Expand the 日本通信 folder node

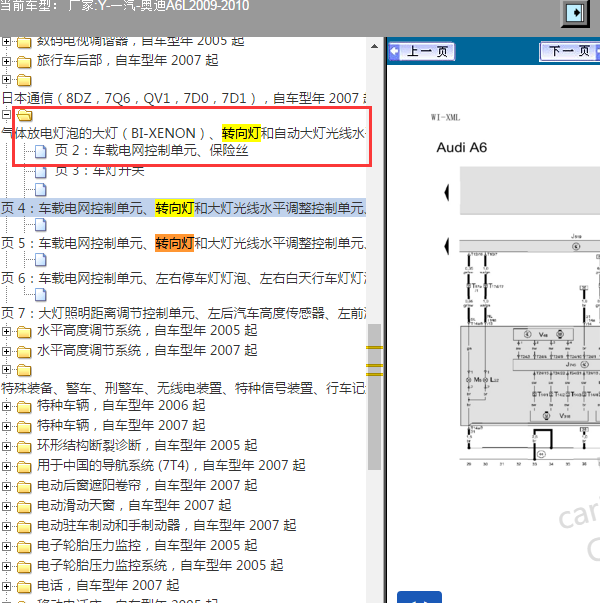coord(6,80)
